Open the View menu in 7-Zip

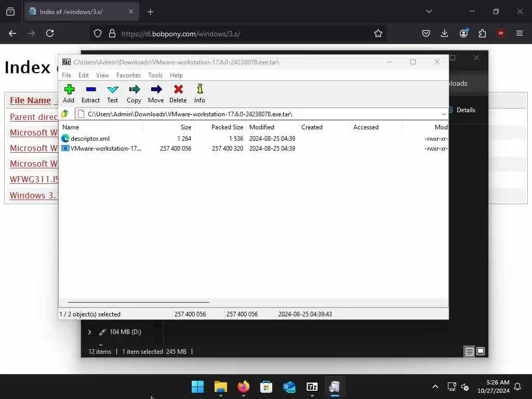pos(102,75)
